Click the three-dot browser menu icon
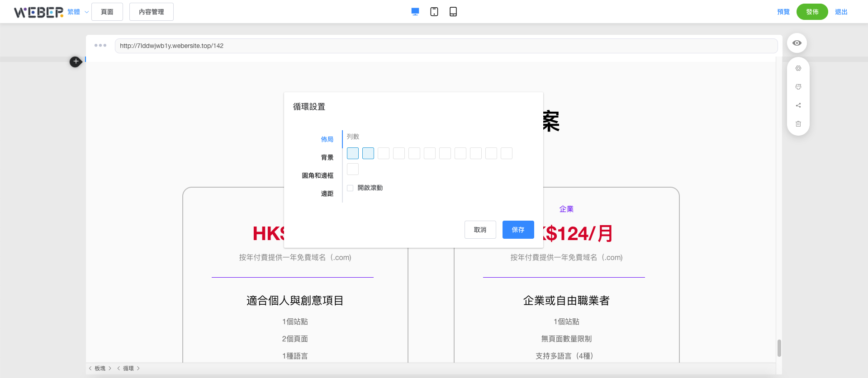 [x=100, y=45]
